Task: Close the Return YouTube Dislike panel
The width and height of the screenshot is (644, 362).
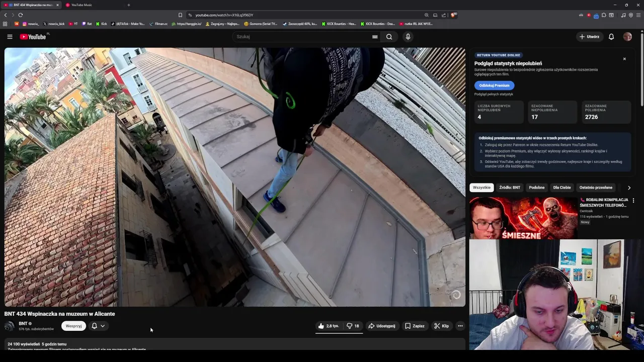Action: pos(624,59)
